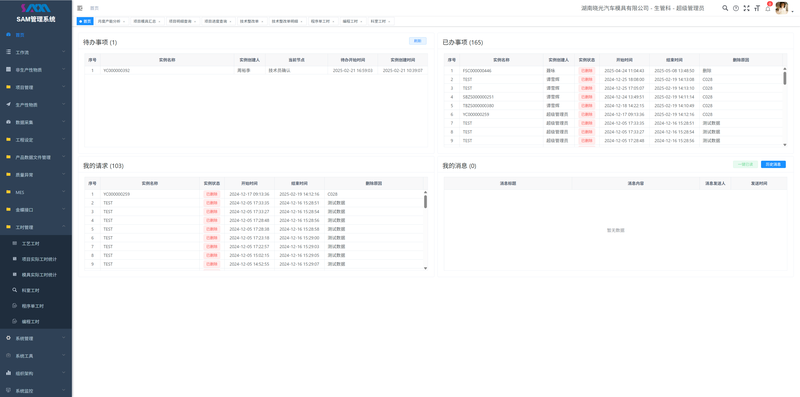Click the 科室工时 search icon
This screenshot has width=800, height=397.
click(15, 290)
